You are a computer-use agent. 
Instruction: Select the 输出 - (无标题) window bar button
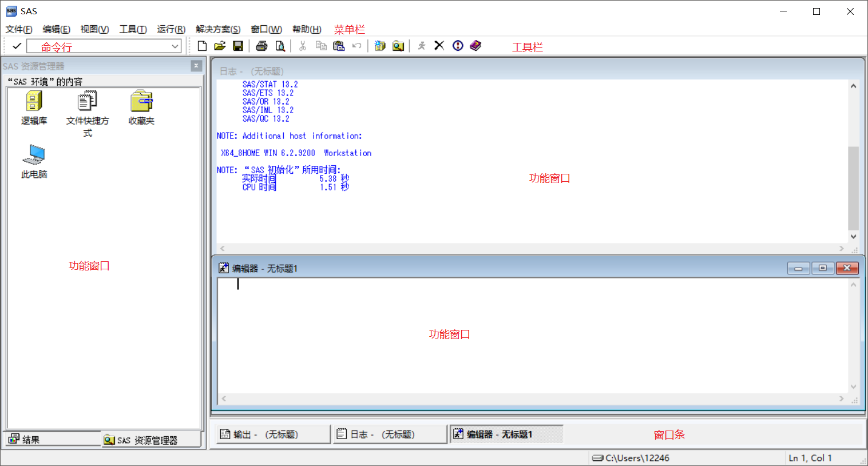(274, 434)
